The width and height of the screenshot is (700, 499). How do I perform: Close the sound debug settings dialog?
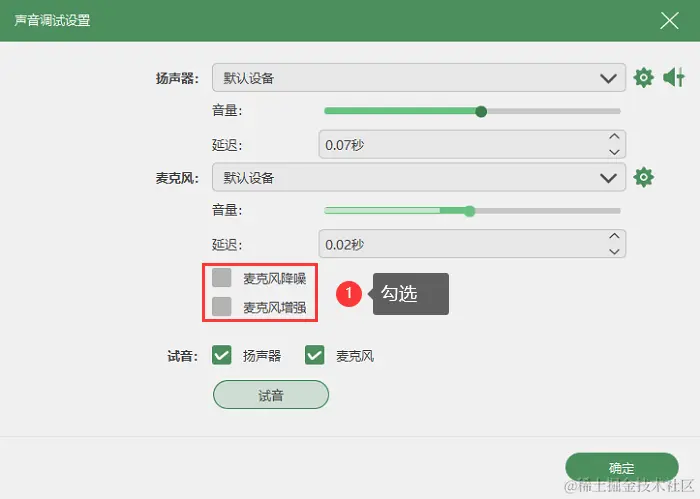[669, 21]
